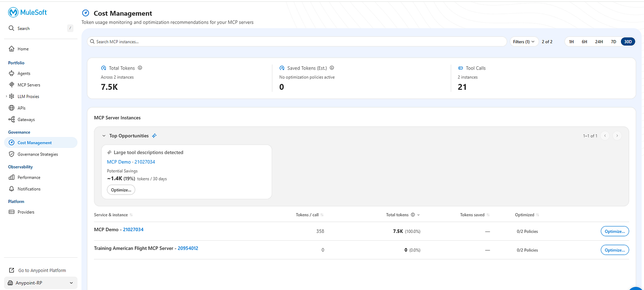
Task: Click the sidebar Search box
Action: tap(40, 28)
